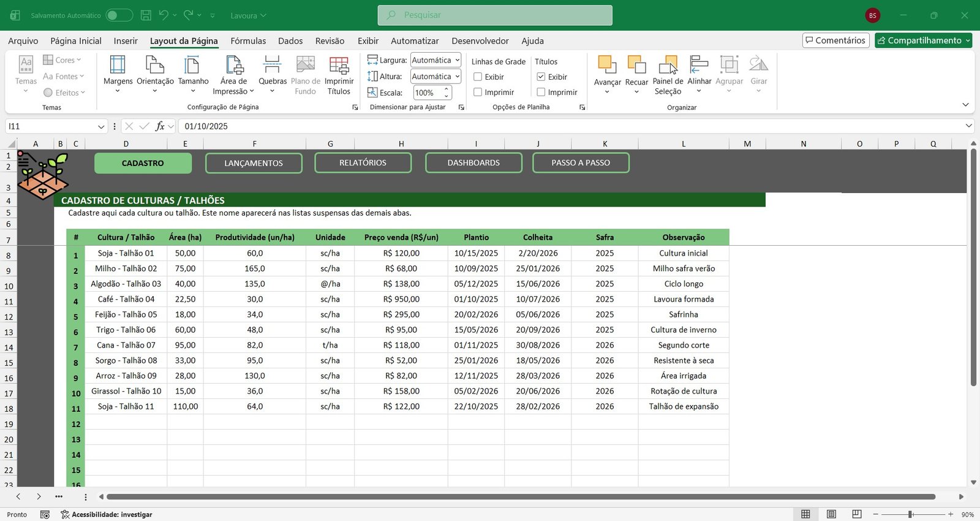Open the Quebras page breaks menu
Screen dimensions: 980x521
point(273,74)
